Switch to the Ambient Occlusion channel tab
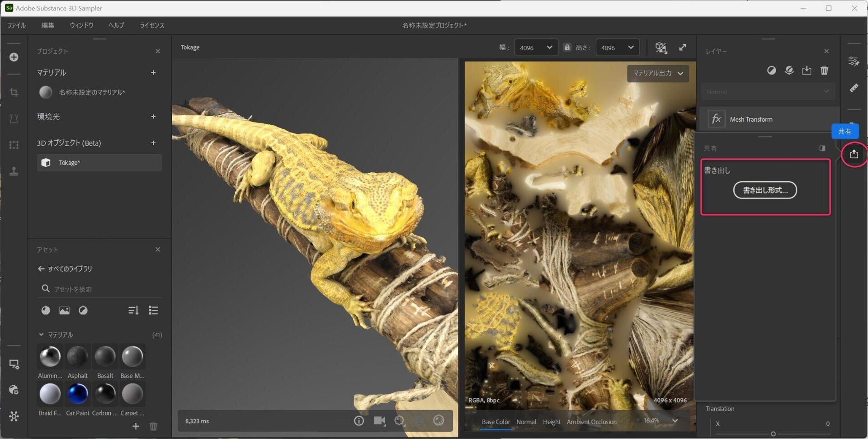868x439 pixels. pyautogui.click(x=591, y=422)
